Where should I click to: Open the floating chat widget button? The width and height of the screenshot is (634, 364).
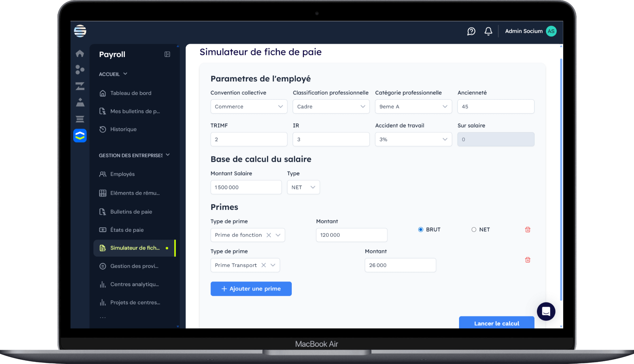pyautogui.click(x=546, y=312)
